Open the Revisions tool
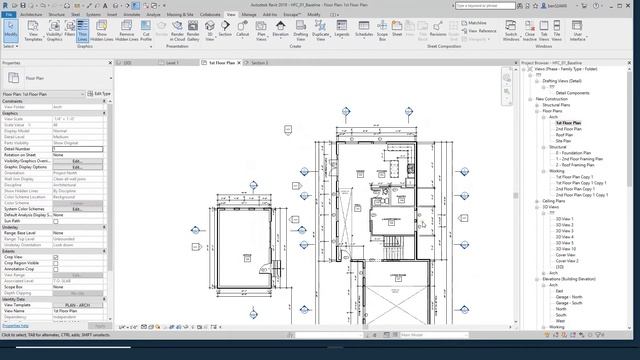The height and width of the screenshot is (360, 640). coord(438,29)
